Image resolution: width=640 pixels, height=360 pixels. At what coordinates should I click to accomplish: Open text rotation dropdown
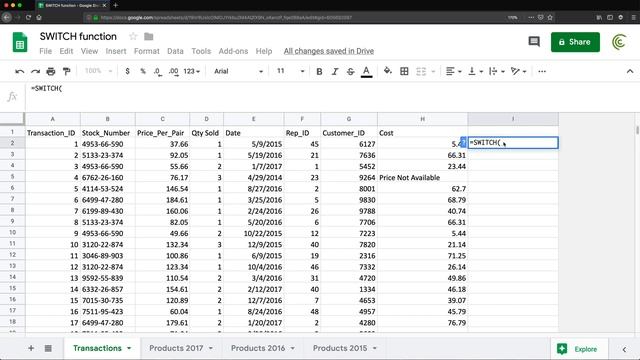pyautogui.click(x=518, y=71)
